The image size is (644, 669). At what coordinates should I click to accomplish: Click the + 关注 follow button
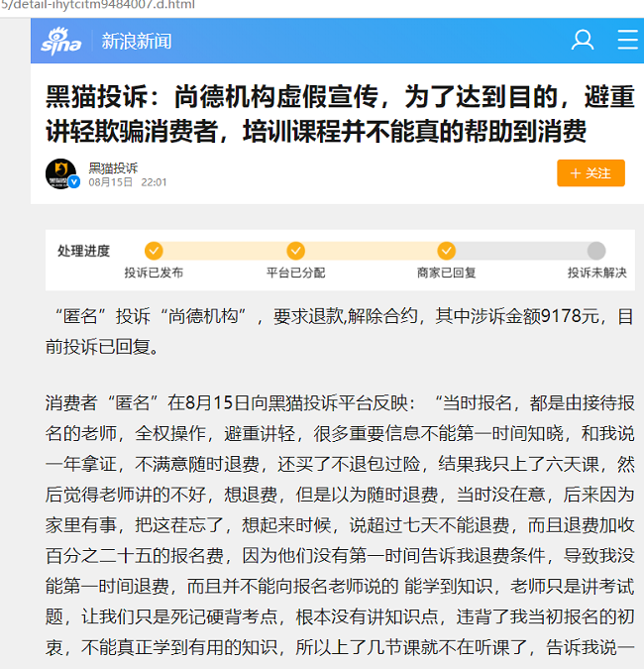(590, 172)
